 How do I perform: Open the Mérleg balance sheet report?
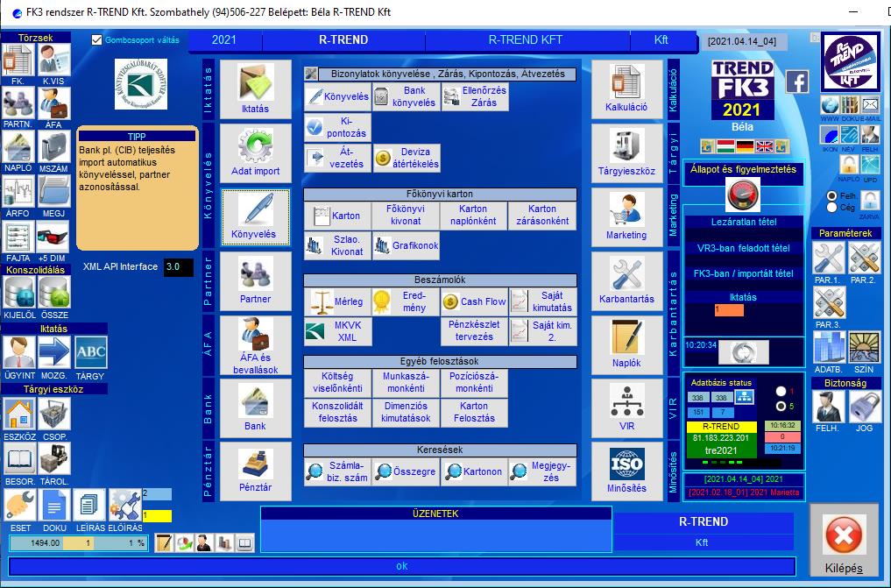pyautogui.click(x=337, y=301)
